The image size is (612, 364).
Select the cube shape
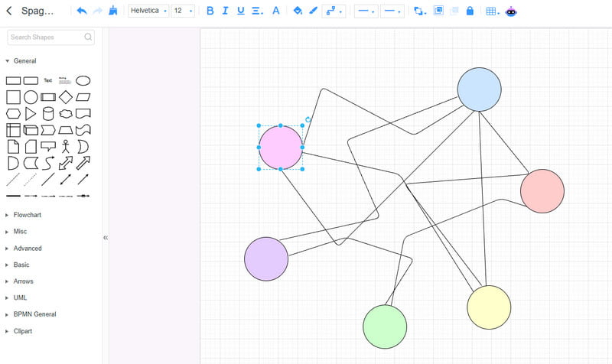pos(31,130)
